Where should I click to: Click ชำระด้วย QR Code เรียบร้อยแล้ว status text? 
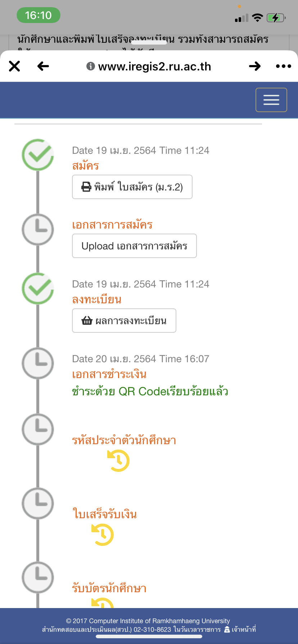[x=150, y=391]
